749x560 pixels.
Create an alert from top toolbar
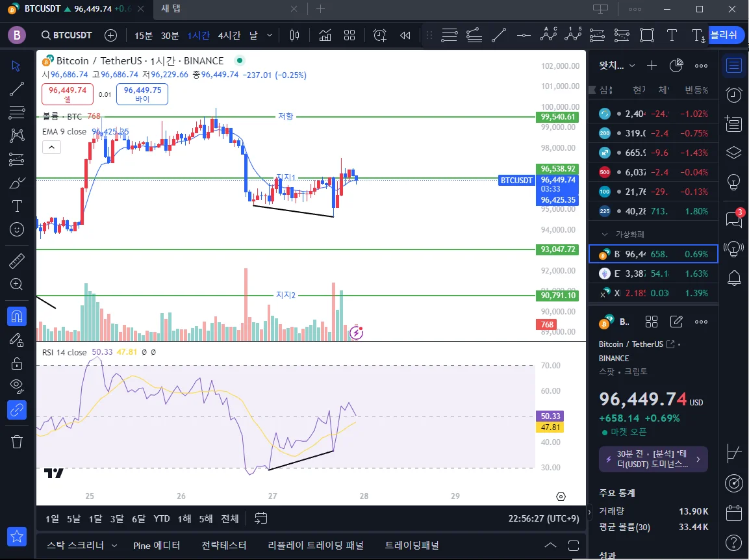[x=380, y=35]
